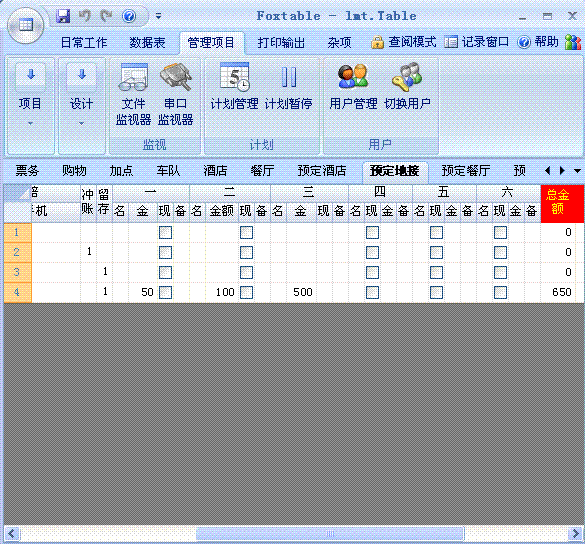Open the 记录窗口 record window
The image size is (585, 544).
coord(476,42)
